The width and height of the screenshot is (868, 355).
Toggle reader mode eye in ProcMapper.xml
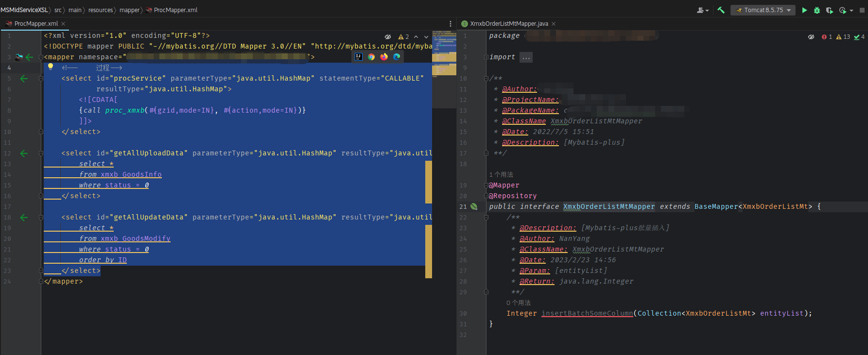point(388,37)
